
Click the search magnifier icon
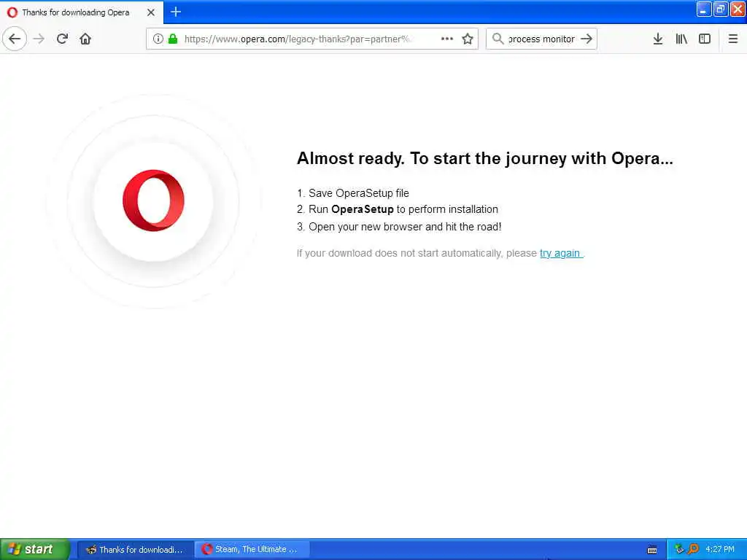[x=498, y=39]
